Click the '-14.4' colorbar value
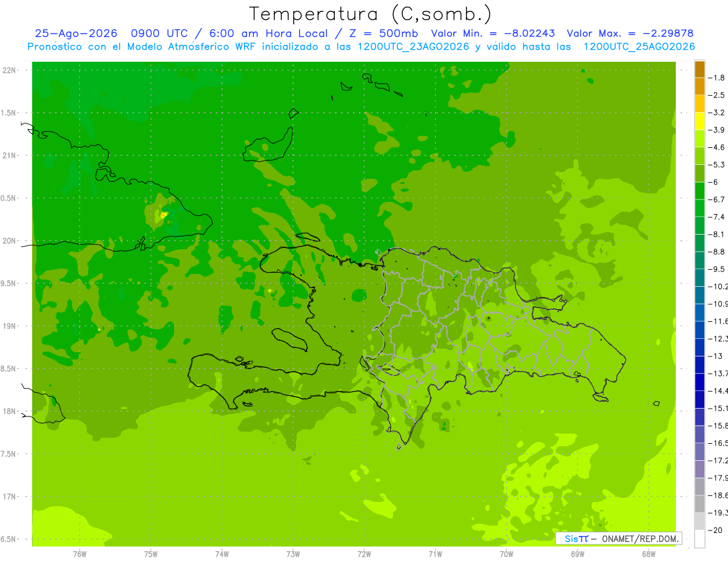728x562 pixels. (718, 390)
